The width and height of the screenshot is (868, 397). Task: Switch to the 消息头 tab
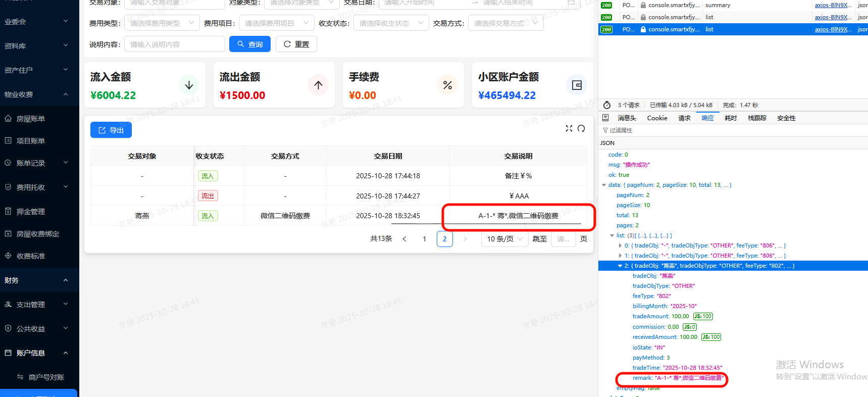[627, 118]
